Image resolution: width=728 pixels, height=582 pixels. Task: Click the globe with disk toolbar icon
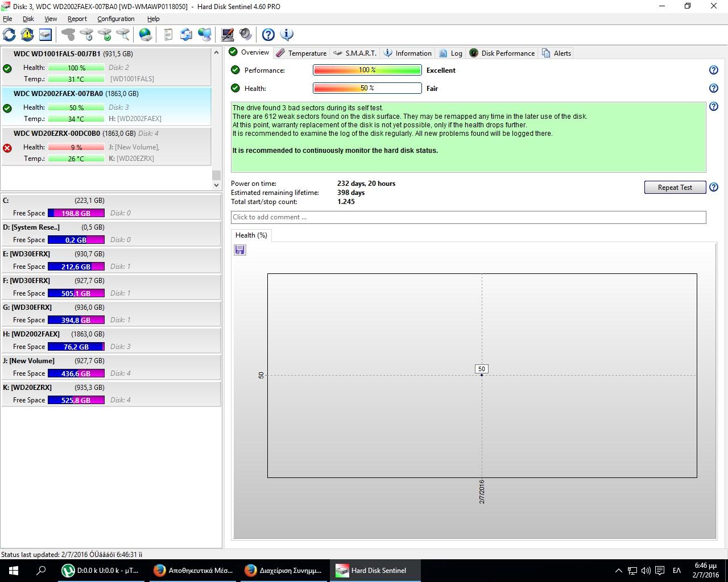pyautogui.click(x=146, y=35)
